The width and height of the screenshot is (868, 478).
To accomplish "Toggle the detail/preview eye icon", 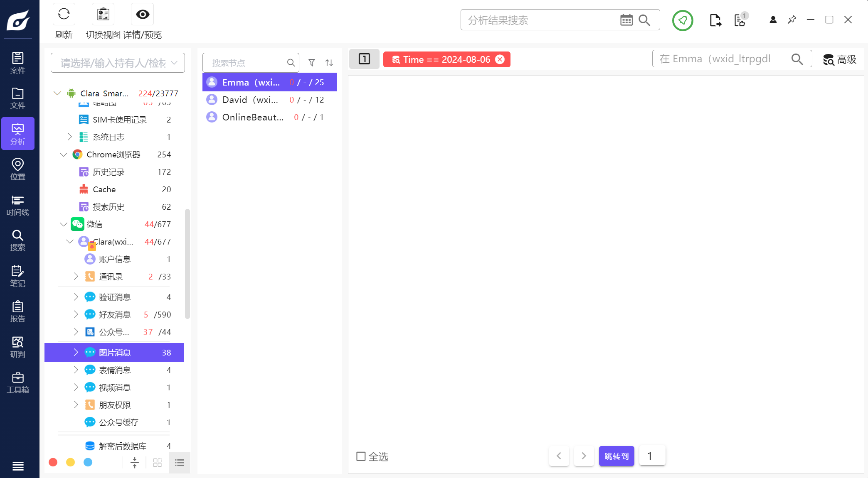I will tap(143, 15).
